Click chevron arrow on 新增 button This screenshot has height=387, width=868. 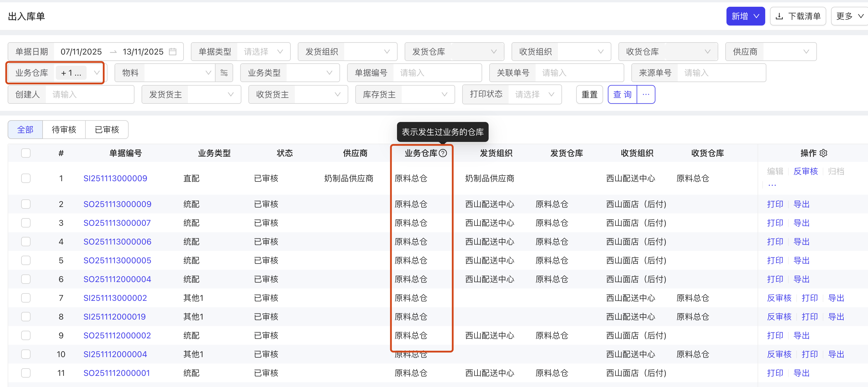click(x=756, y=16)
